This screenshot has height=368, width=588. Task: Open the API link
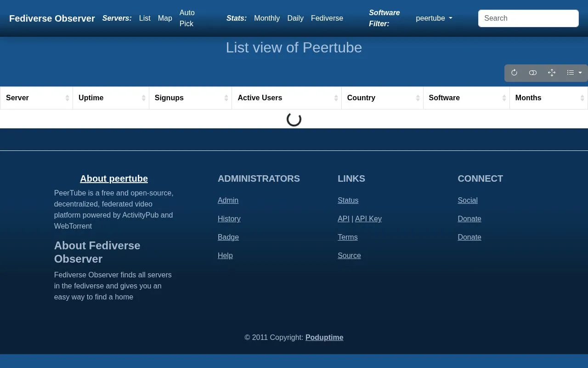344,219
